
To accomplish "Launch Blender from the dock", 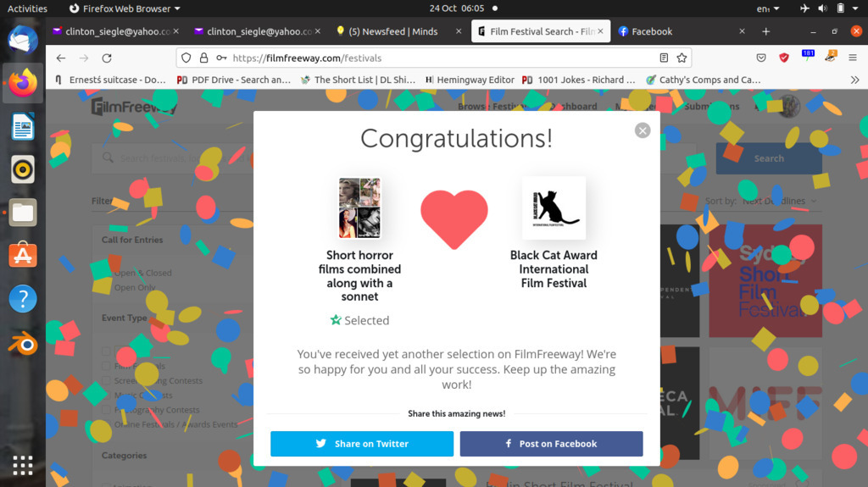I will pos(23,343).
